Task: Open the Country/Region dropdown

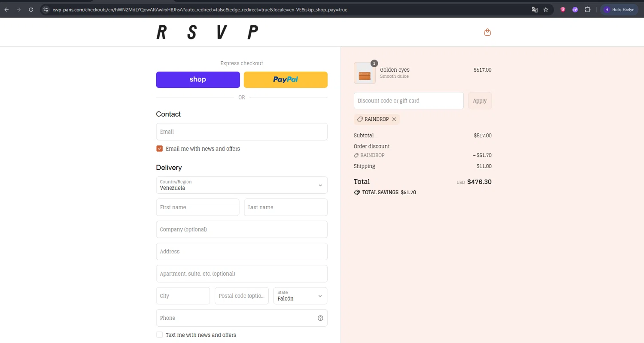Action: point(242,185)
